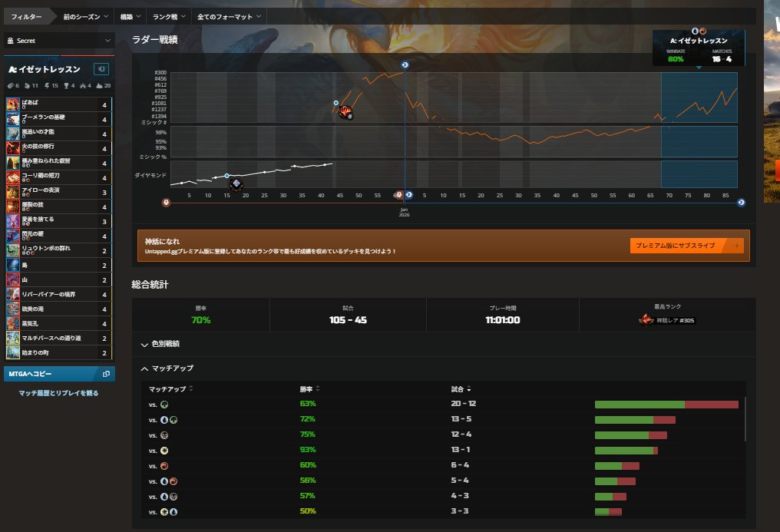Image resolution: width=780 pixels, height=532 pixels.
Task: Select the vs. 5 - 4 matchup row
Action: (x=443, y=481)
